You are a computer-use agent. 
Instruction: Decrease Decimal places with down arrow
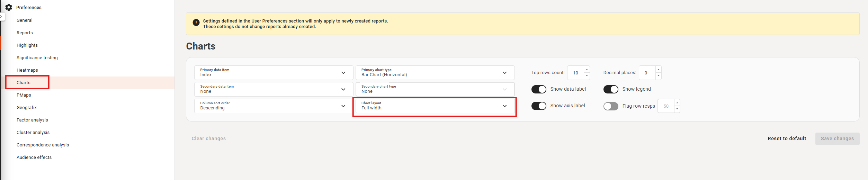658,76
